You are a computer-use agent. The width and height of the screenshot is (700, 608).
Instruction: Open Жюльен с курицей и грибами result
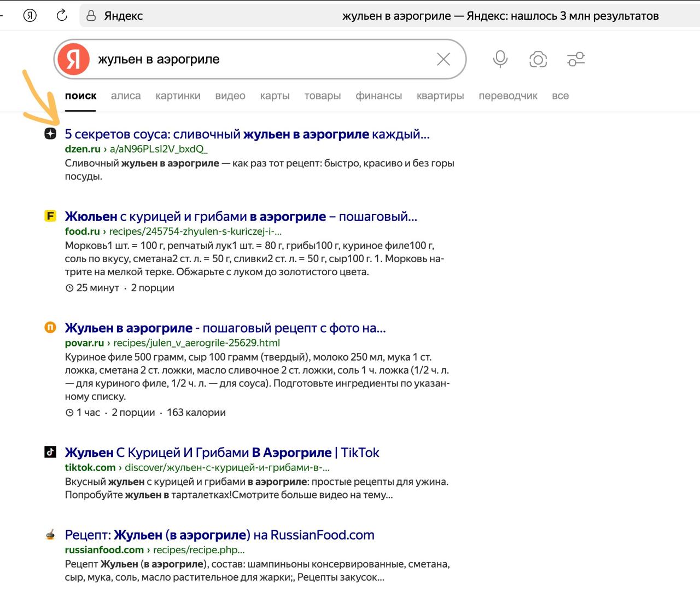coord(241,216)
